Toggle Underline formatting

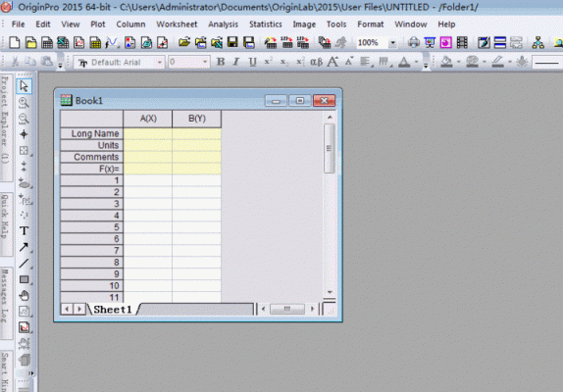point(252,62)
